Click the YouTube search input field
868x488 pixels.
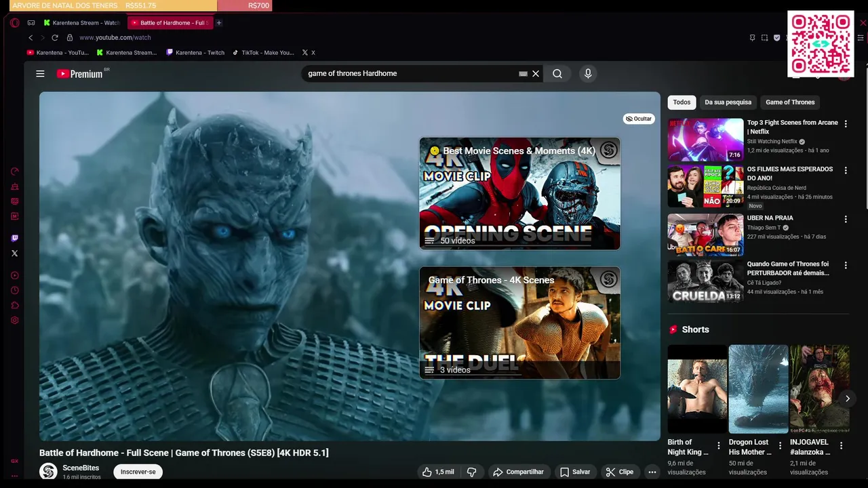point(410,73)
